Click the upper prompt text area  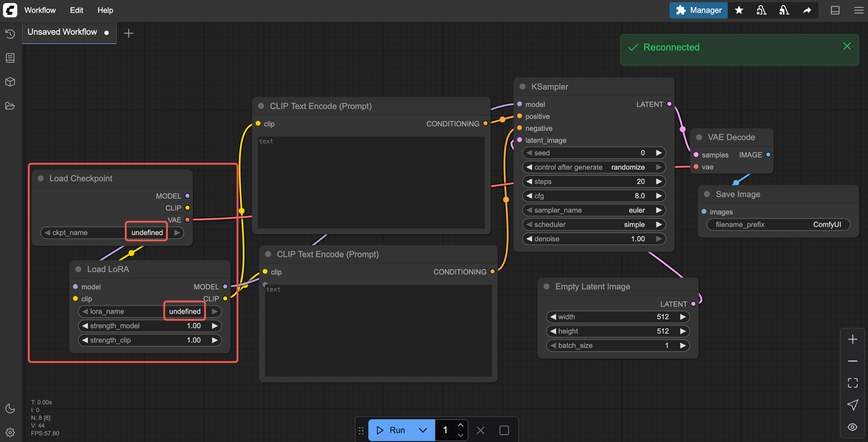pyautogui.click(x=371, y=182)
